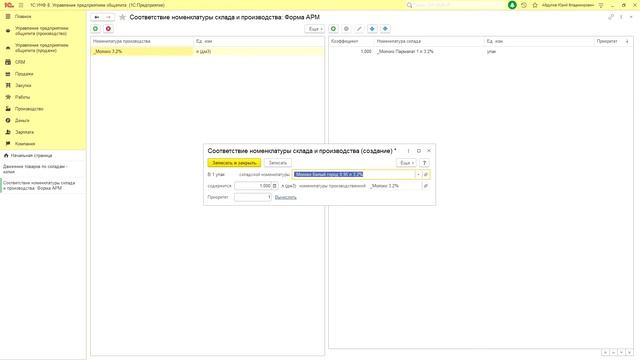Add a new row via the green plus above the right table
640x360 pixels.
coord(333,29)
